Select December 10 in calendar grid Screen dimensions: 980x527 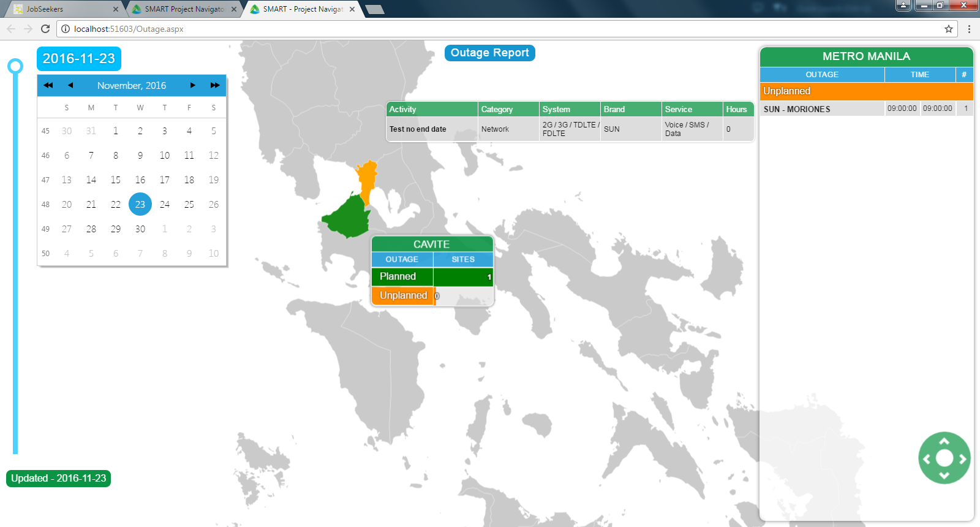[x=214, y=253]
